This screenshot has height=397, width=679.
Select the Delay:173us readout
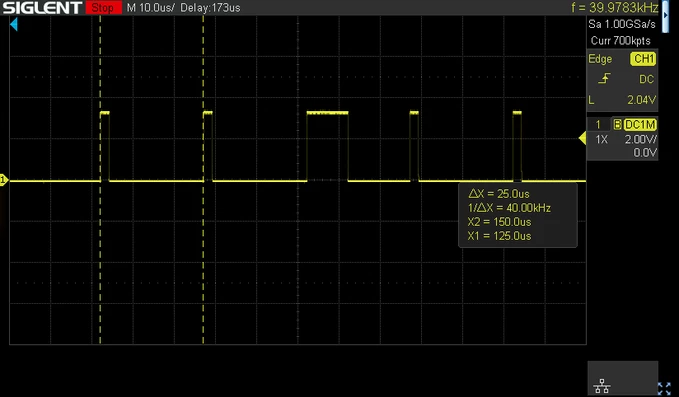(210, 8)
